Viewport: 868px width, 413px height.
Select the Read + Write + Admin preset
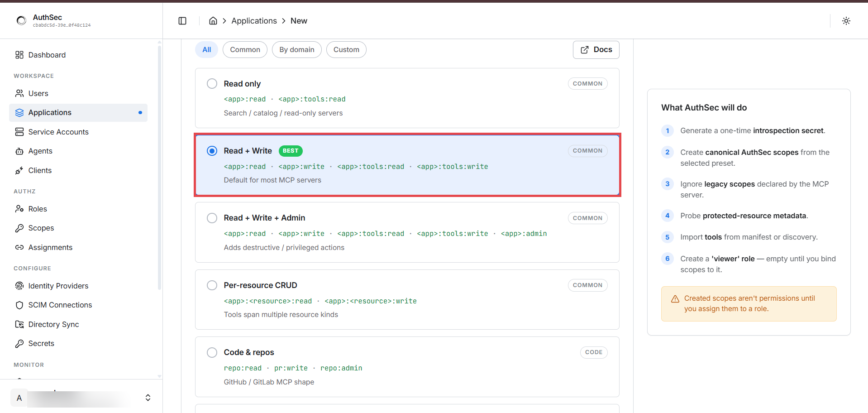click(407, 233)
